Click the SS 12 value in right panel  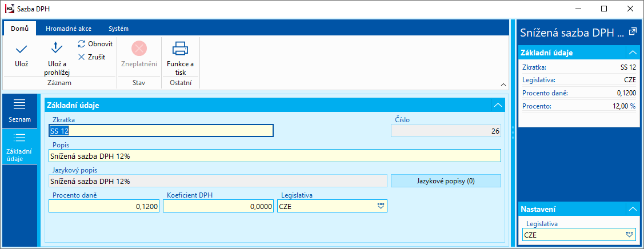point(628,67)
